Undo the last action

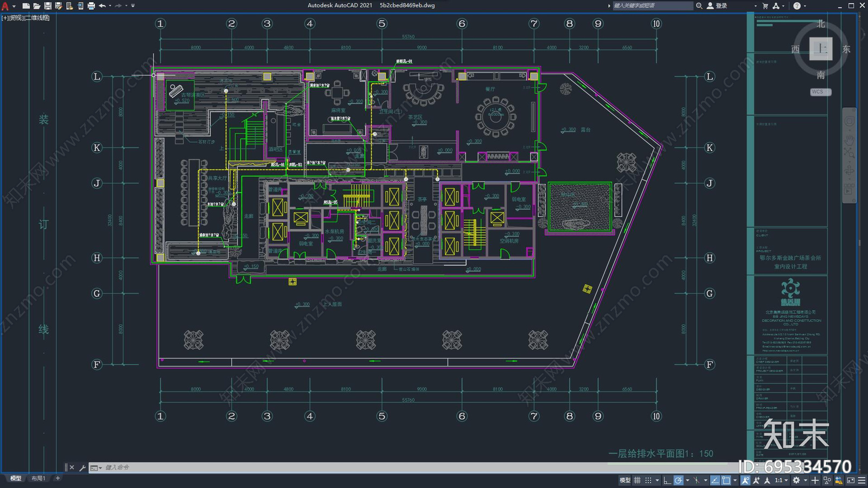(102, 6)
